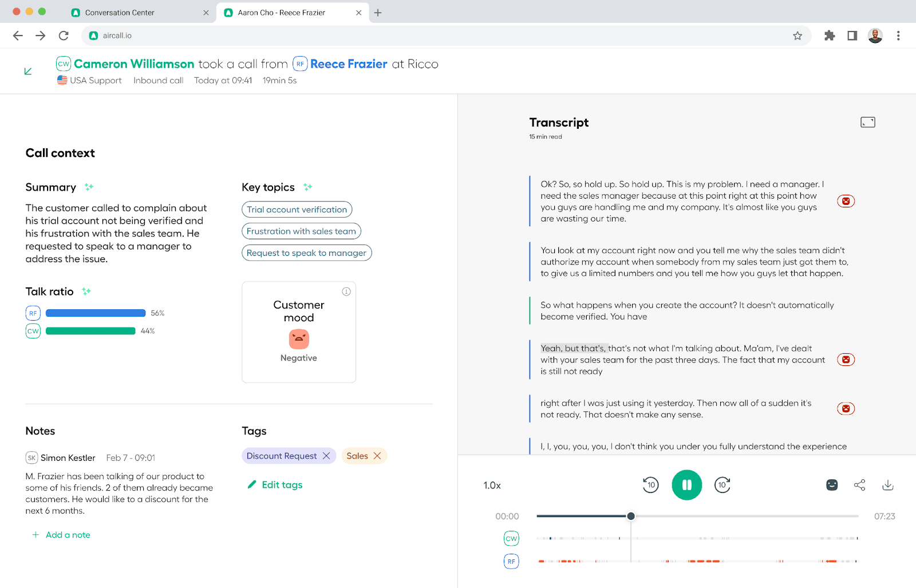
Task: Click the angry sentiment icon on the first message
Action: [846, 201]
